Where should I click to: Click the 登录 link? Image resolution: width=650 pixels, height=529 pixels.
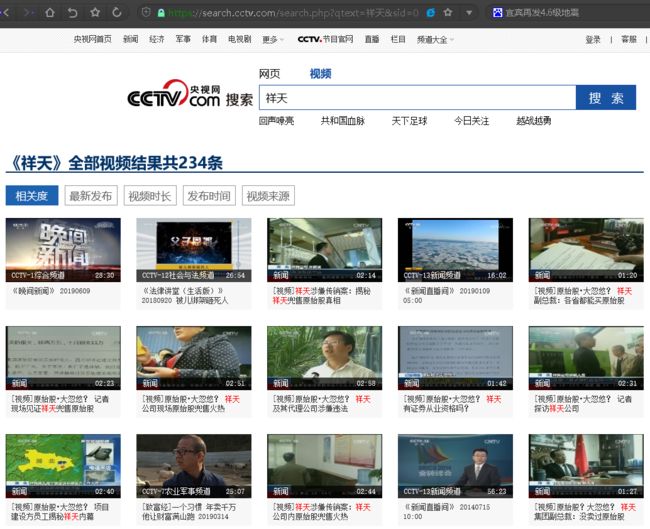point(593,39)
